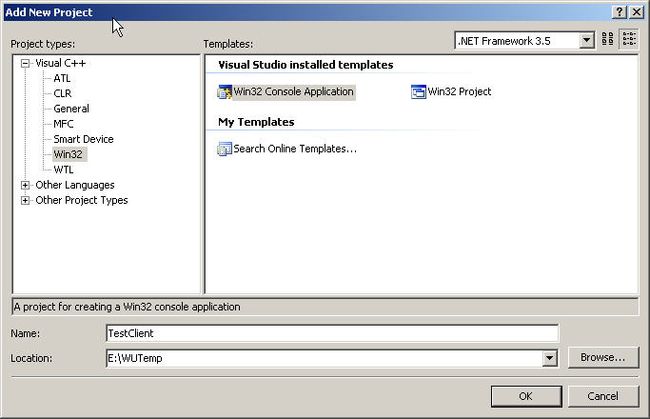
Task: Select CLR project type
Action: (x=62, y=94)
